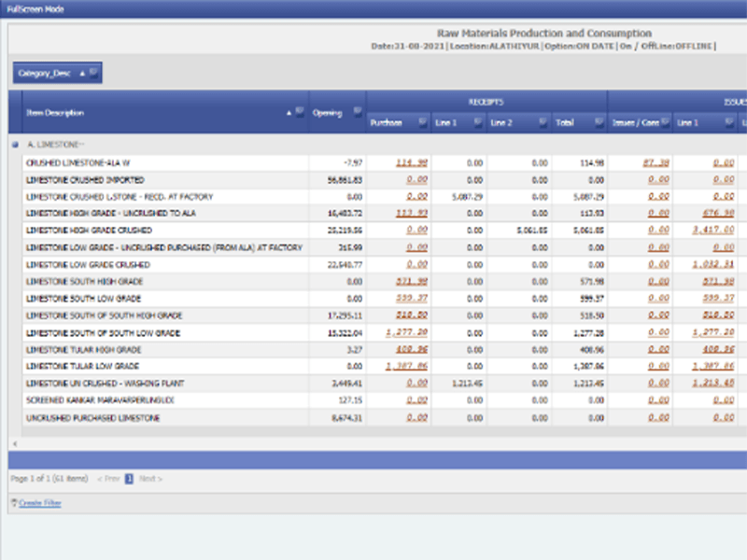The image size is (747, 560).
Task: Click Receipts Line 2 value 5,061.85
Action: click(x=532, y=231)
